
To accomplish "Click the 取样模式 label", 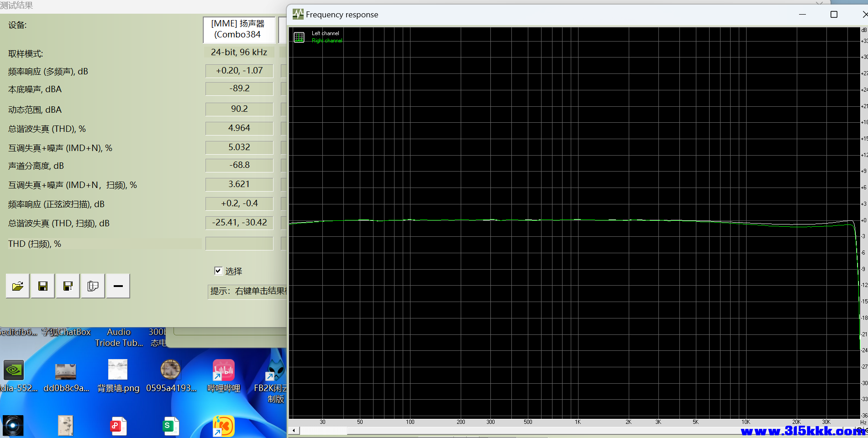I will [26, 54].
